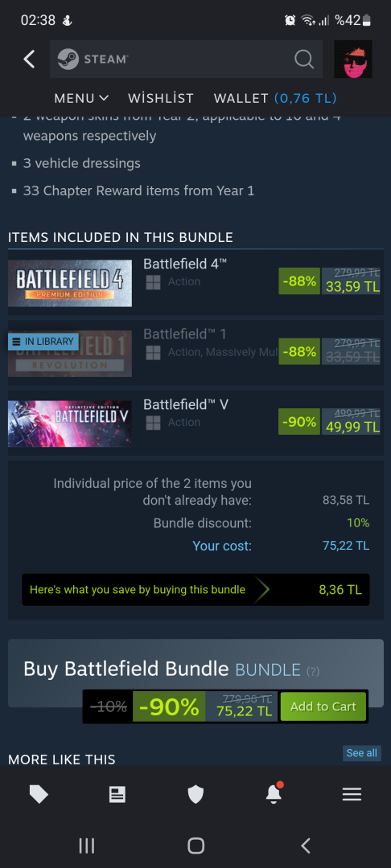Tap the Android home button

point(195,845)
